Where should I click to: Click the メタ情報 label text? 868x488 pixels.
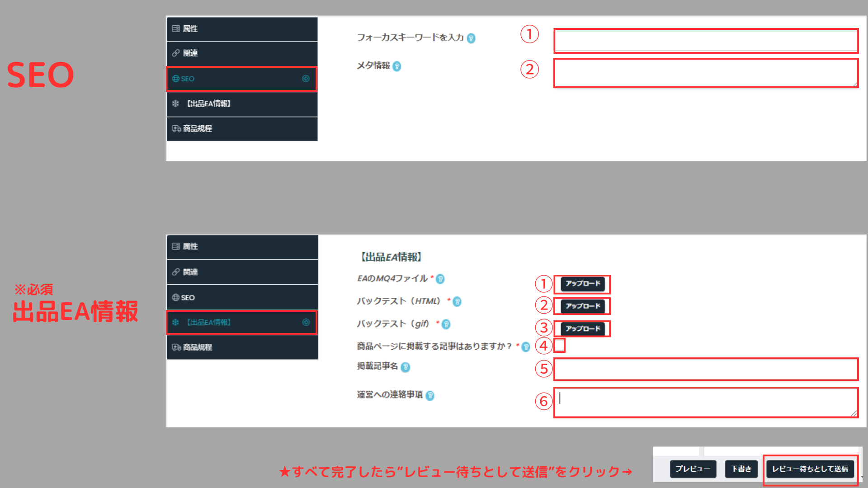(373, 66)
